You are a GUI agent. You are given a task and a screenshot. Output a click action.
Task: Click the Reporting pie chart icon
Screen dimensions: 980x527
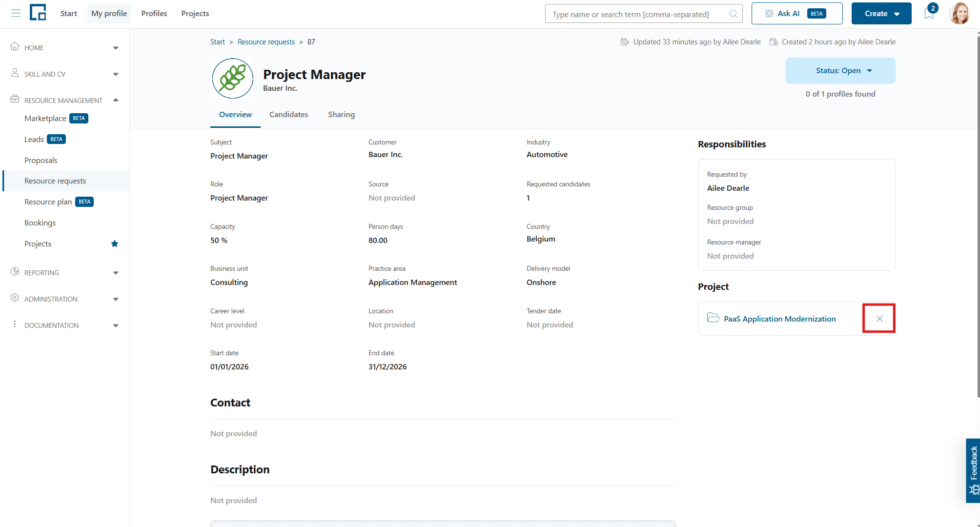[15, 271]
